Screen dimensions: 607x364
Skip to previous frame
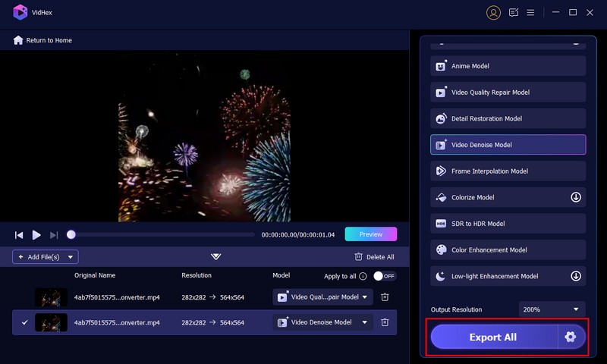pyautogui.click(x=19, y=235)
